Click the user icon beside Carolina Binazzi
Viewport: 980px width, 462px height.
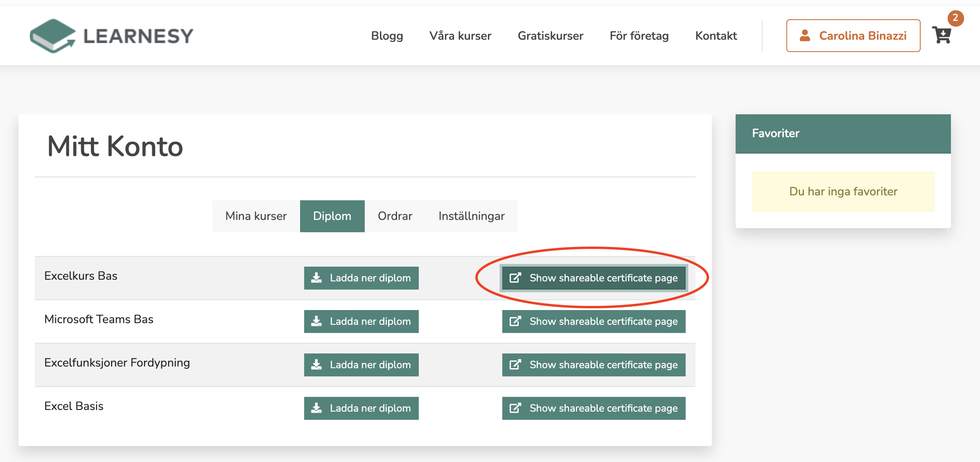coord(805,36)
